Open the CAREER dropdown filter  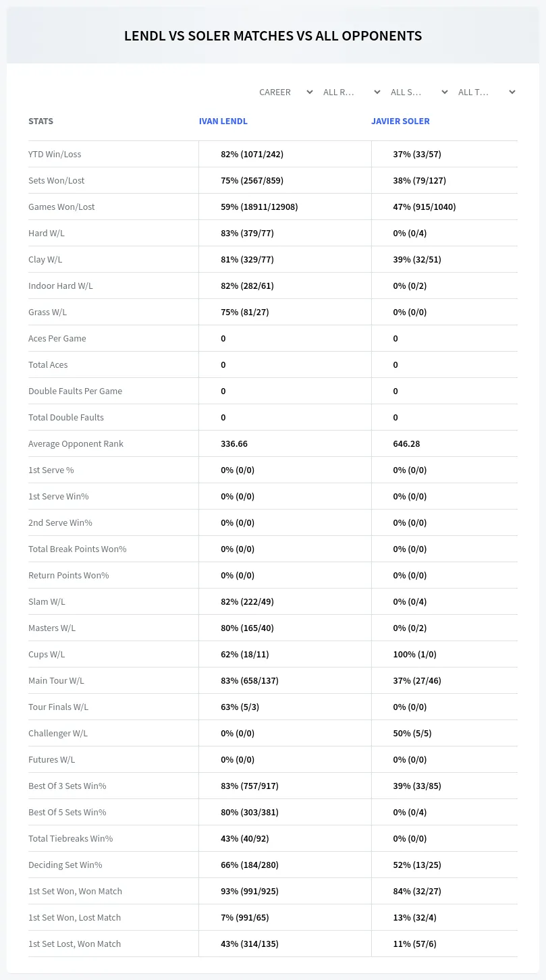coord(285,92)
